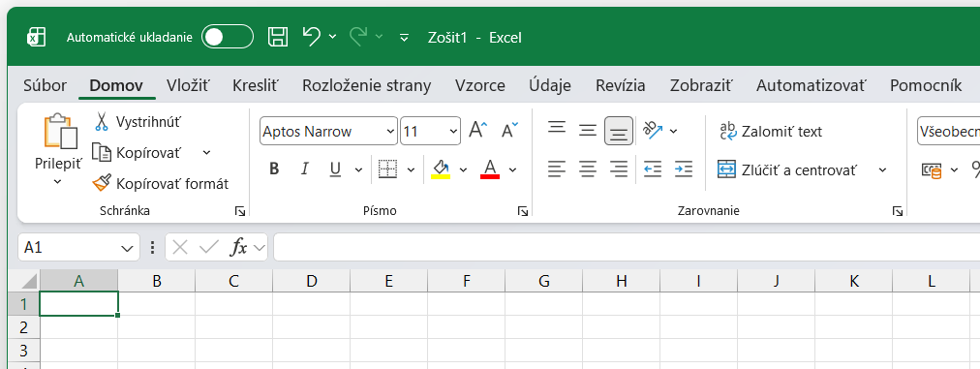Open the Písmo dialog launcher
Screen dimensions: 980x369
[x=523, y=211]
